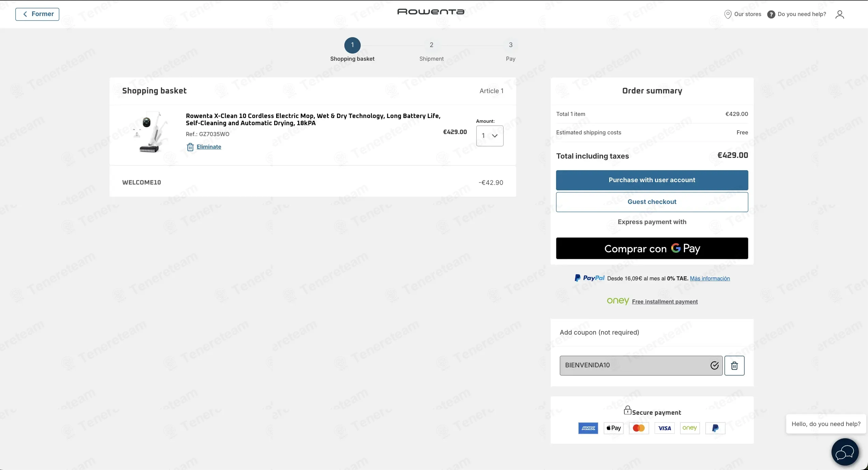Click Hello, do you need help? popup
The image size is (868, 470).
[826, 424]
